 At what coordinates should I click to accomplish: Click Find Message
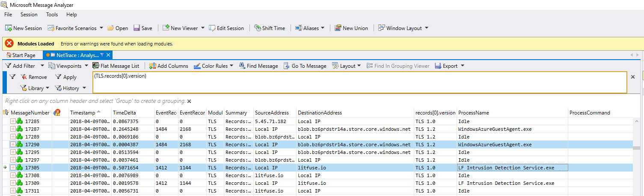[x=258, y=66]
